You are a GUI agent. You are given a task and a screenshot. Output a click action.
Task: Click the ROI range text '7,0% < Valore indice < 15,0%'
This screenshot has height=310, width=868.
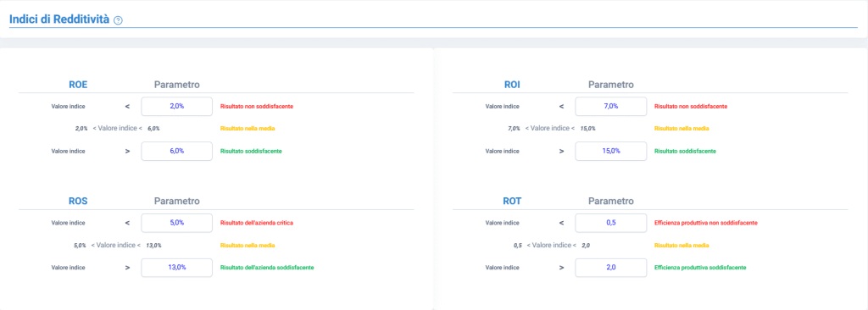[x=552, y=129]
